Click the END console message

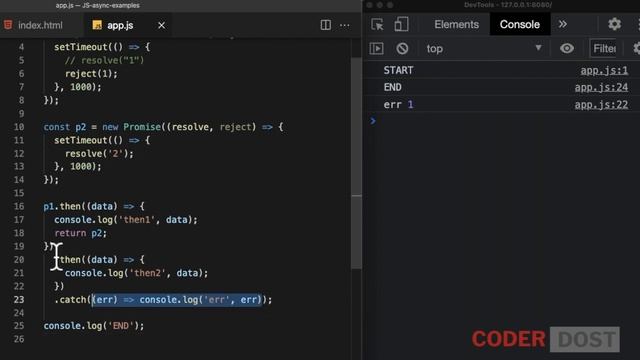coord(392,87)
